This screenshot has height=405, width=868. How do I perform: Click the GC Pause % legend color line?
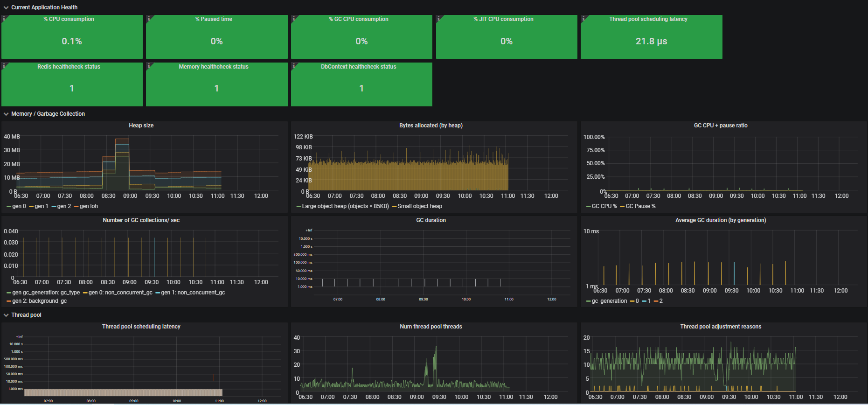tap(622, 206)
